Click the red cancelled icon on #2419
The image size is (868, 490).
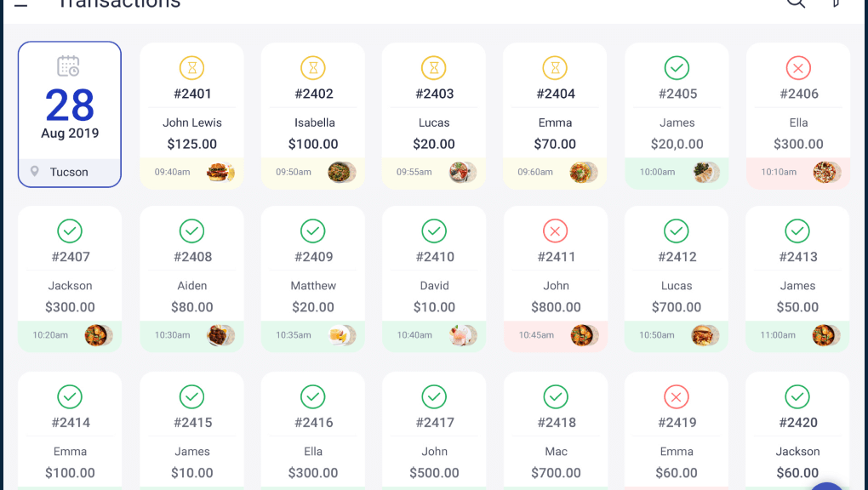point(676,396)
